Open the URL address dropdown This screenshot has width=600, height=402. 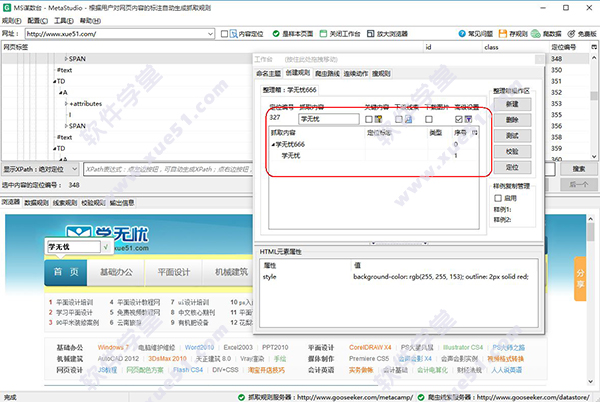pyautogui.click(x=210, y=34)
